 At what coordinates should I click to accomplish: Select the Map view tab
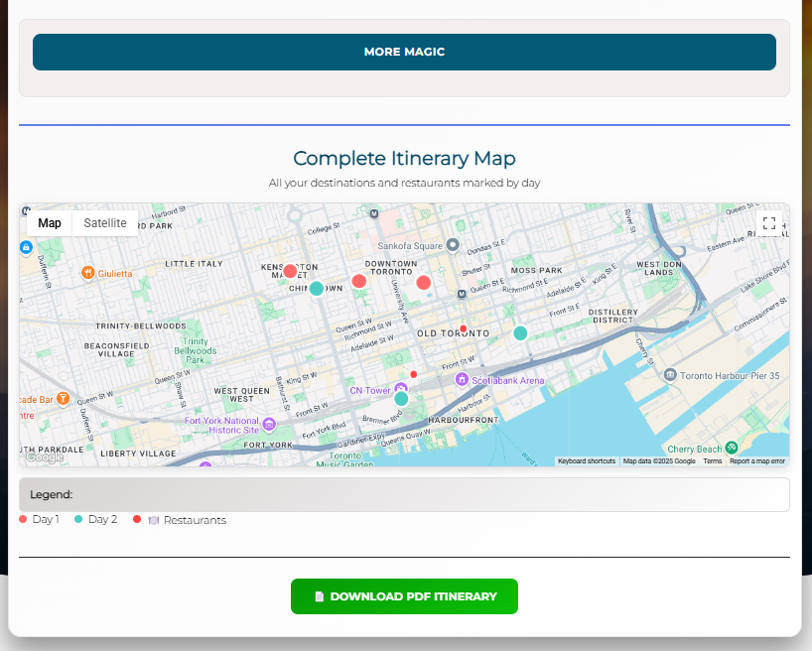pos(50,223)
